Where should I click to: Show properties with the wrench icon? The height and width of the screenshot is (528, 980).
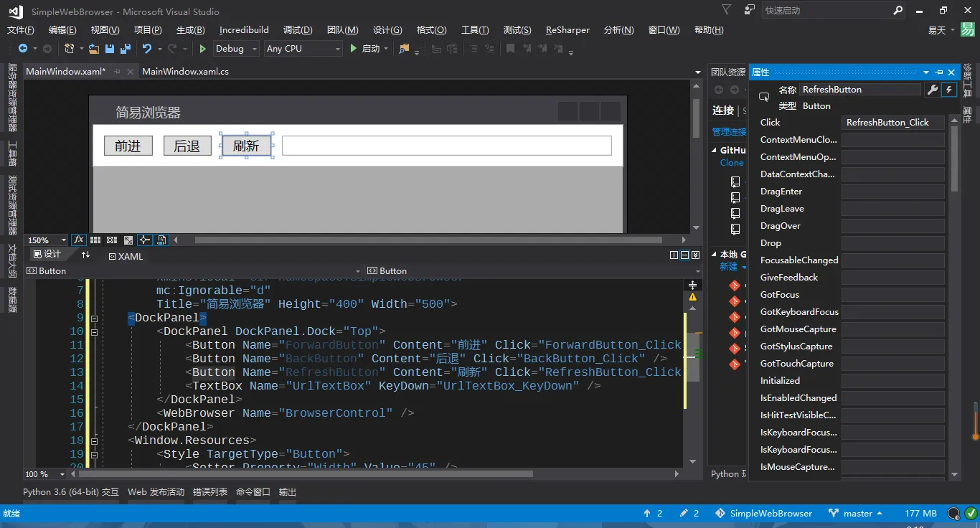932,90
